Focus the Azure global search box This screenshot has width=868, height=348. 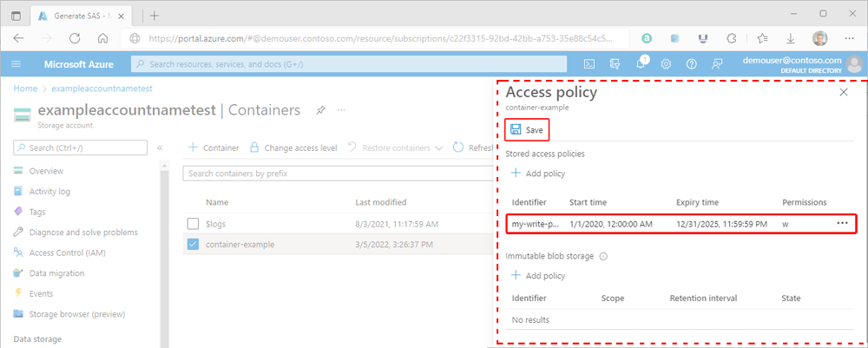[349, 64]
